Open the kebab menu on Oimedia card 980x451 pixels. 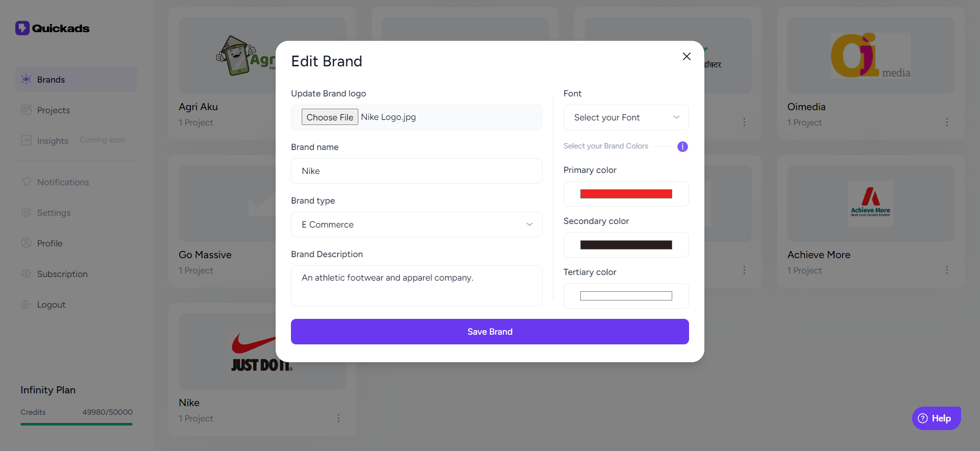(x=947, y=122)
